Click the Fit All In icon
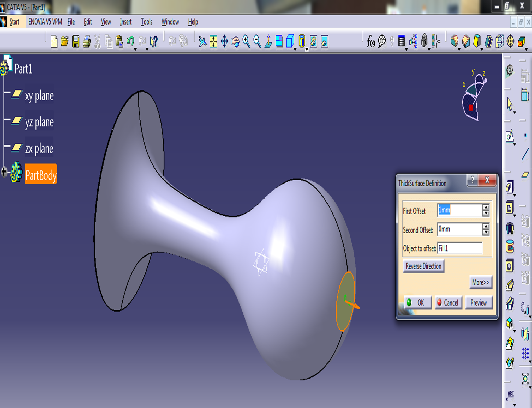532x408 pixels. 213,42
